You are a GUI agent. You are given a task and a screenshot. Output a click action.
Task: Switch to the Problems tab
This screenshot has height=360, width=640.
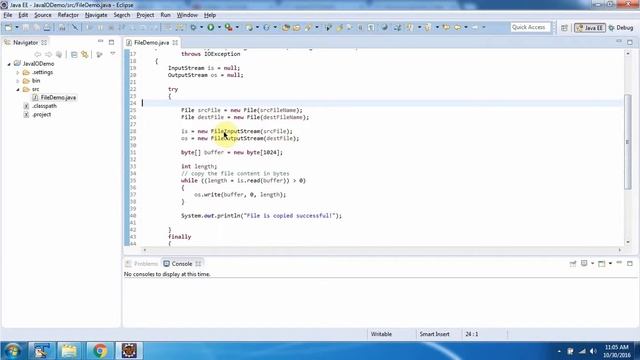(x=142, y=264)
